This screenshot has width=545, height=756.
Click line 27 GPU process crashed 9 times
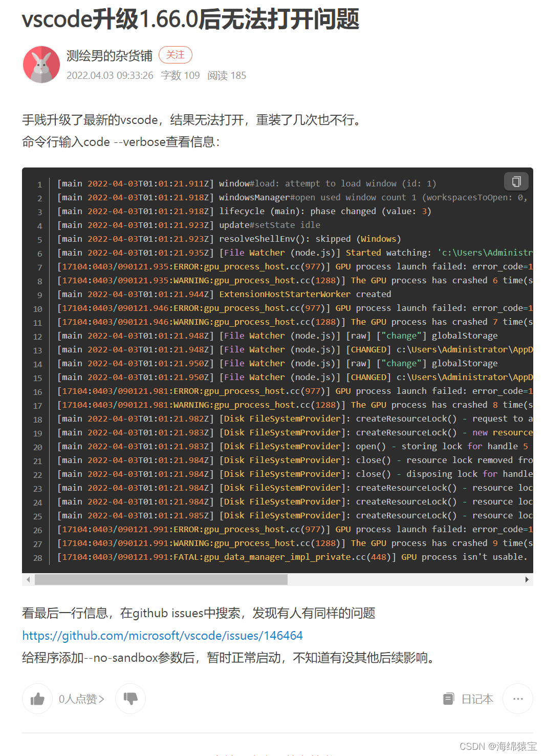(295, 543)
